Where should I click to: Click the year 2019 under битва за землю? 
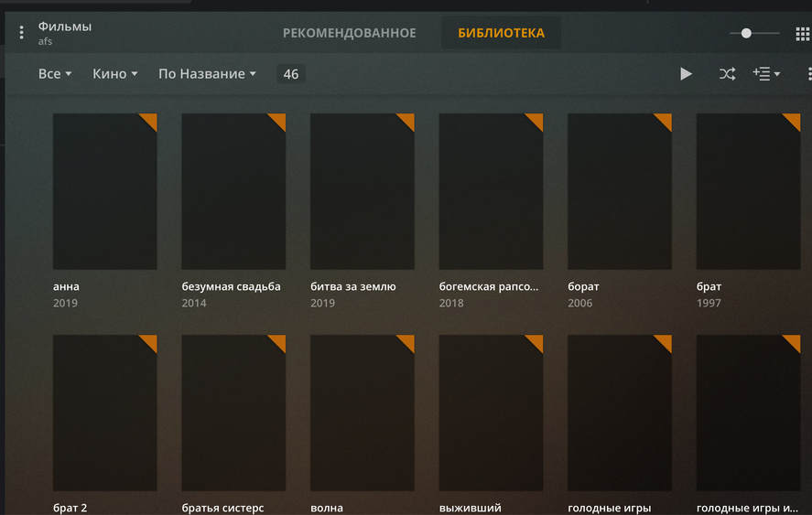point(322,304)
